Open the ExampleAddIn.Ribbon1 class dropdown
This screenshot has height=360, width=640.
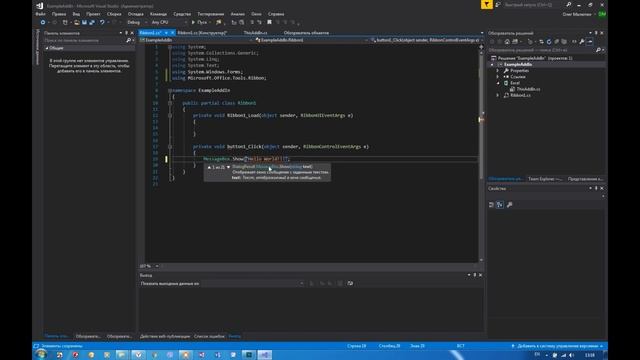tap(311, 40)
